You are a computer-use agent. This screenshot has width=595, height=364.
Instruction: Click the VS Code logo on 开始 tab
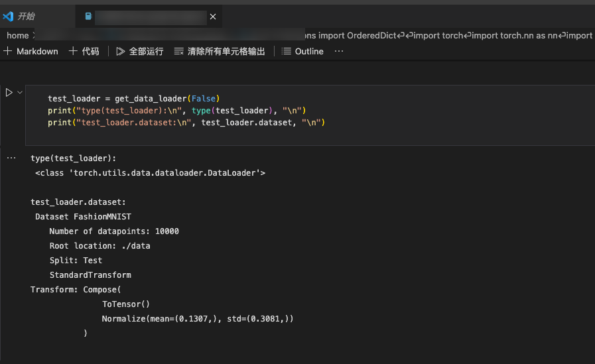(8, 16)
